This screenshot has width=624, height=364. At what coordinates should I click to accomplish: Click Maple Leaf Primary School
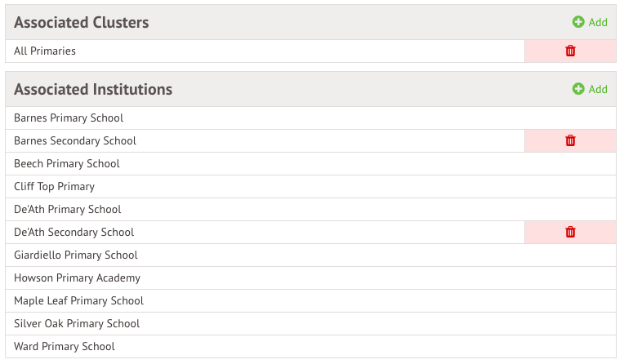[x=79, y=301]
